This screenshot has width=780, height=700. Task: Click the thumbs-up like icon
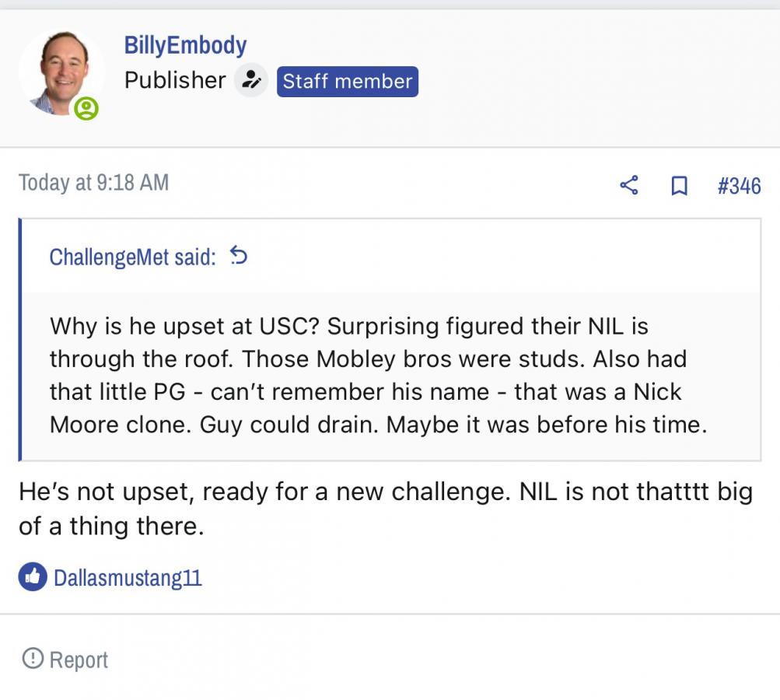33,577
